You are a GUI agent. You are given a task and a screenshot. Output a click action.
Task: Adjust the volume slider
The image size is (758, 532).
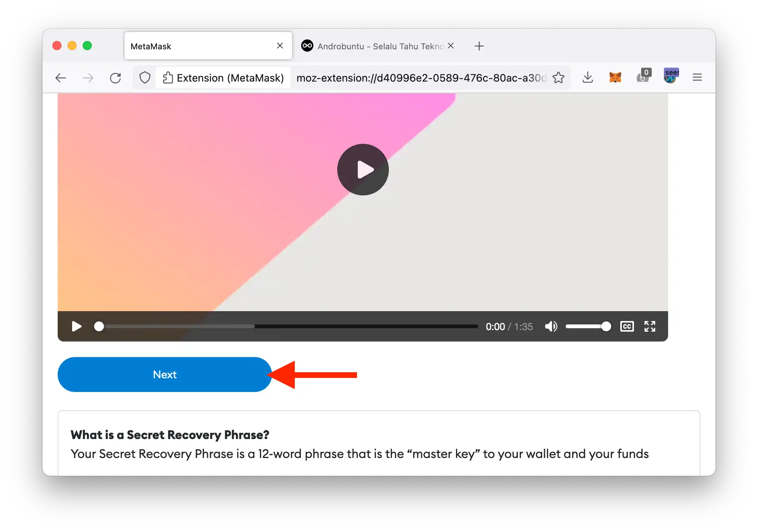(588, 326)
